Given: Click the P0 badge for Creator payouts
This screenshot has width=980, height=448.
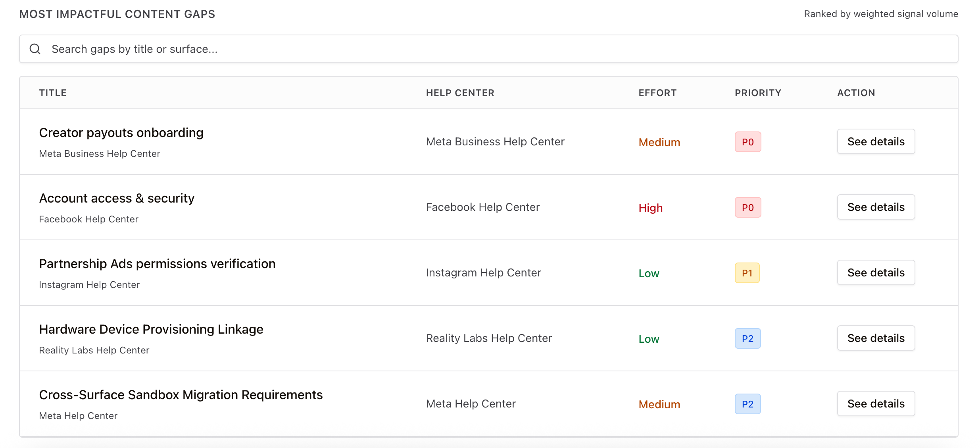Looking at the screenshot, I should [748, 142].
